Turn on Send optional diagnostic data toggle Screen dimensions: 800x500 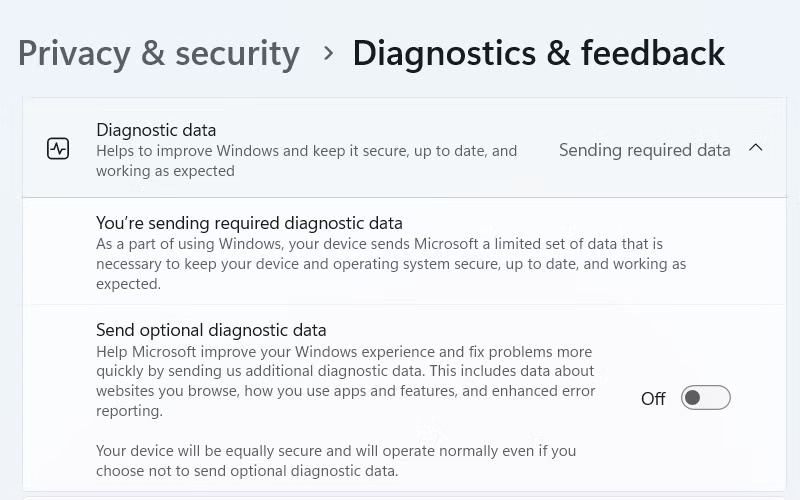[705, 398]
